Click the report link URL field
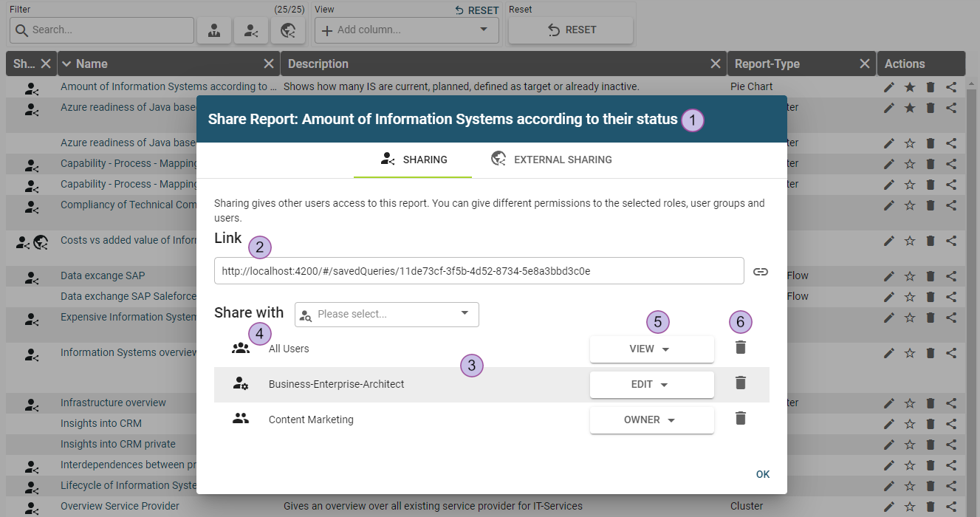 (x=479, y=271)
